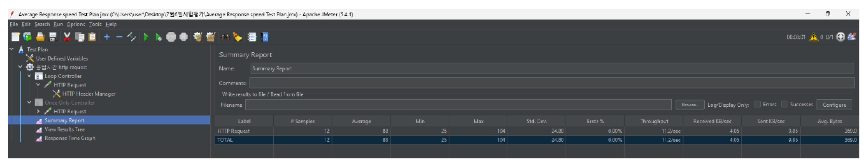Click the Std. Dev. column header
868x167 pixels.
tap(537, 121)
